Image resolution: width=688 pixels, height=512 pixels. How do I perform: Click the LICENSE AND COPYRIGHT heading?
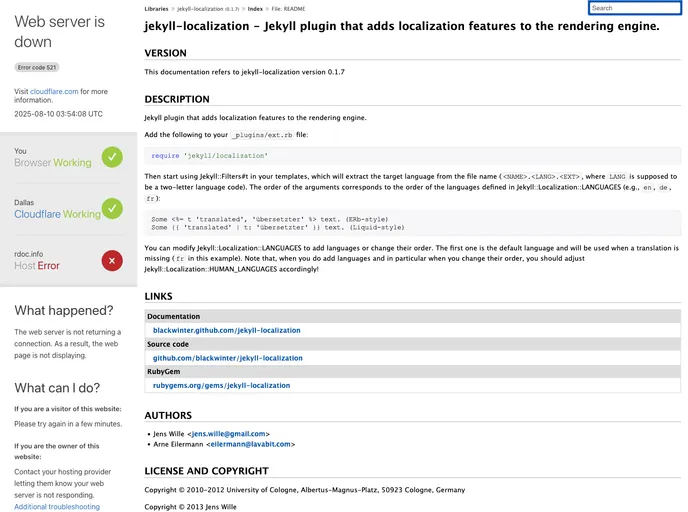[206, 471]
